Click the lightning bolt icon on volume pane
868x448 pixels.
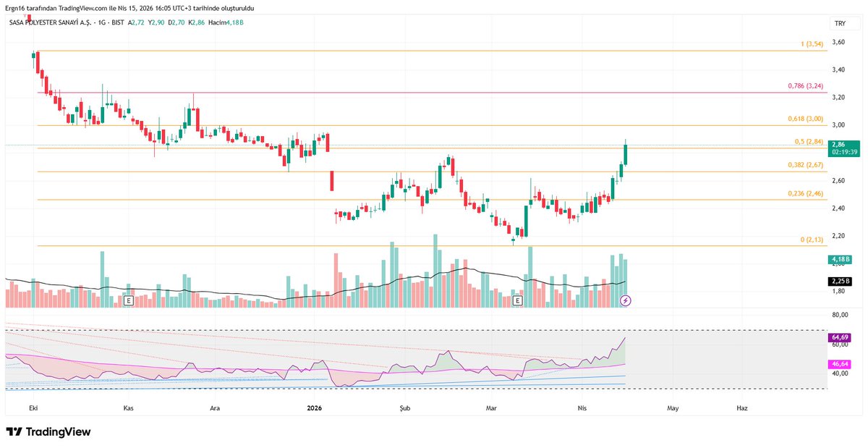626,300
